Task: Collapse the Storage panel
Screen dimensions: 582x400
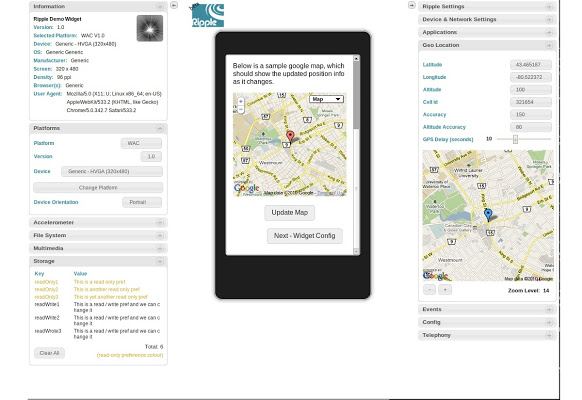Action: point(160,261)
